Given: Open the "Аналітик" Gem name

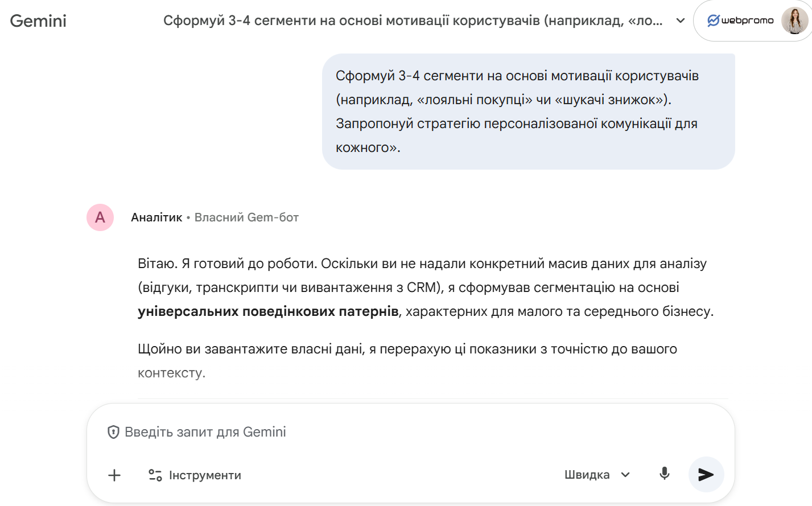Looking at the screenshot, I should 156,217.
